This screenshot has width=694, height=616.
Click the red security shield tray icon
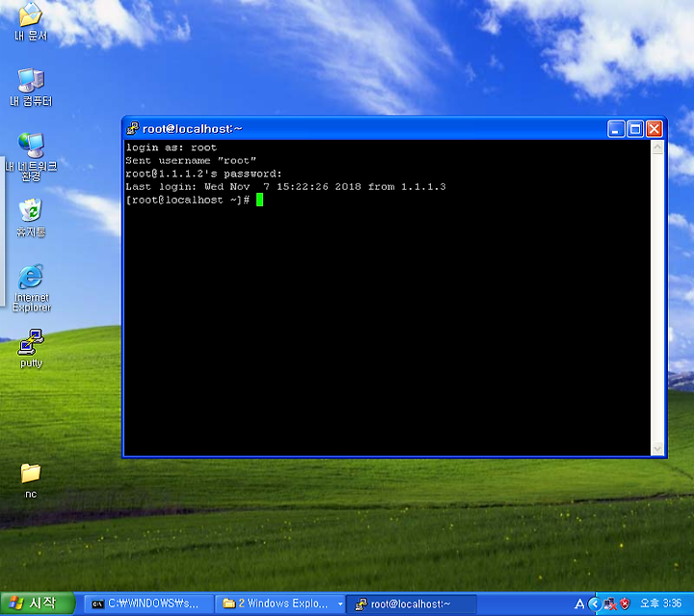[x=625, y=603]
